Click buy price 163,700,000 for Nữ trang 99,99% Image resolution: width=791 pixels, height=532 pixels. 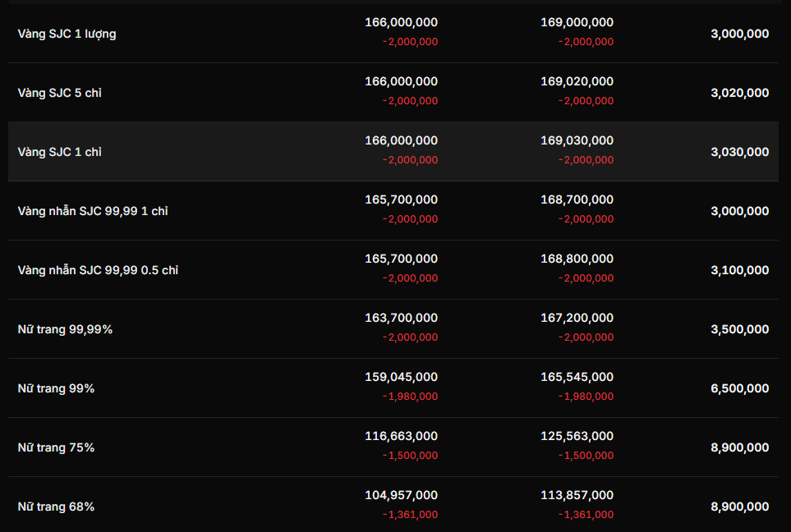[401, 318]
